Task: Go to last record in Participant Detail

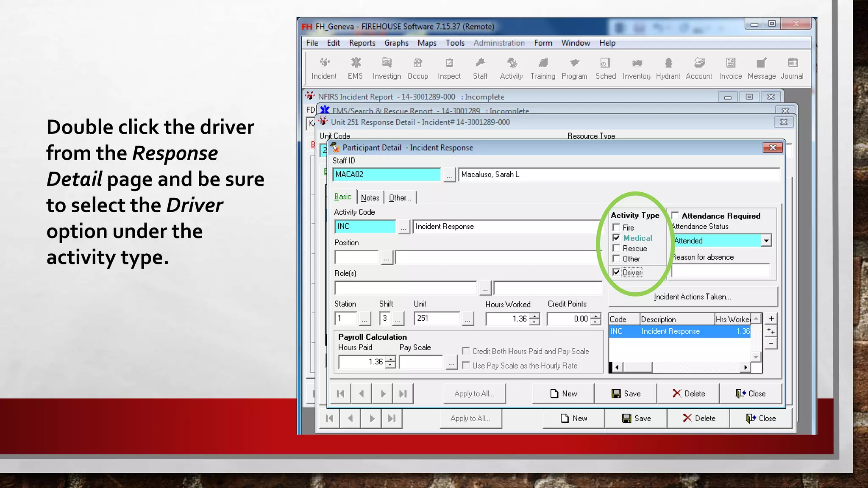Action: pyautogui.click(x=403, y=394)
